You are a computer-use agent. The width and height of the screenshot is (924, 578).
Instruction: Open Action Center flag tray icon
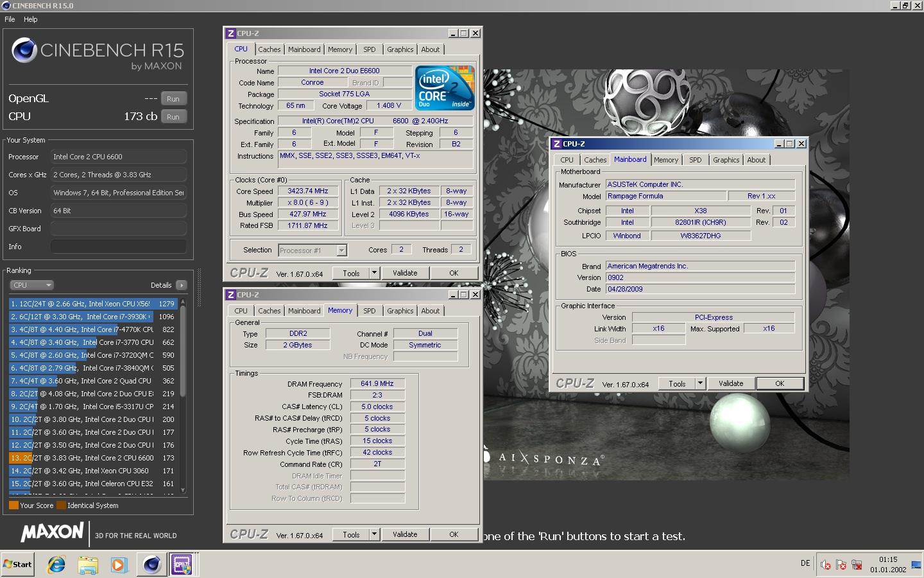point(841,565)
